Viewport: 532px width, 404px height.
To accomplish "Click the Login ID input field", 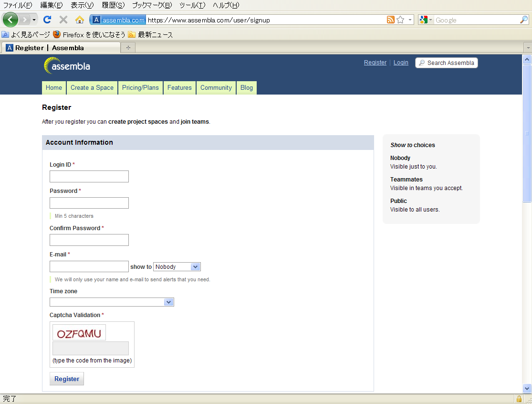I will pyautogui.click(x=89, y=177).
